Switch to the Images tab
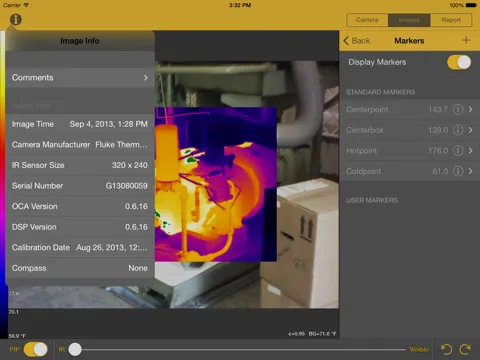The width and height of the screenshot is (480, 360). click(409, 20)
